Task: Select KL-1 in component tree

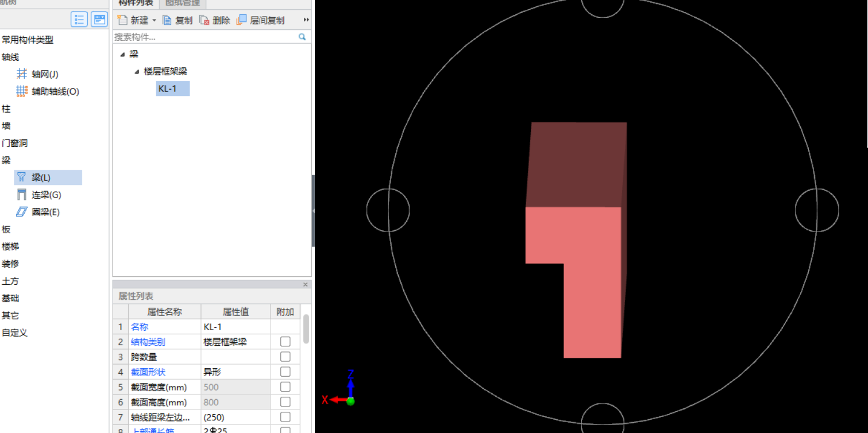Action: tap(172, 88)
